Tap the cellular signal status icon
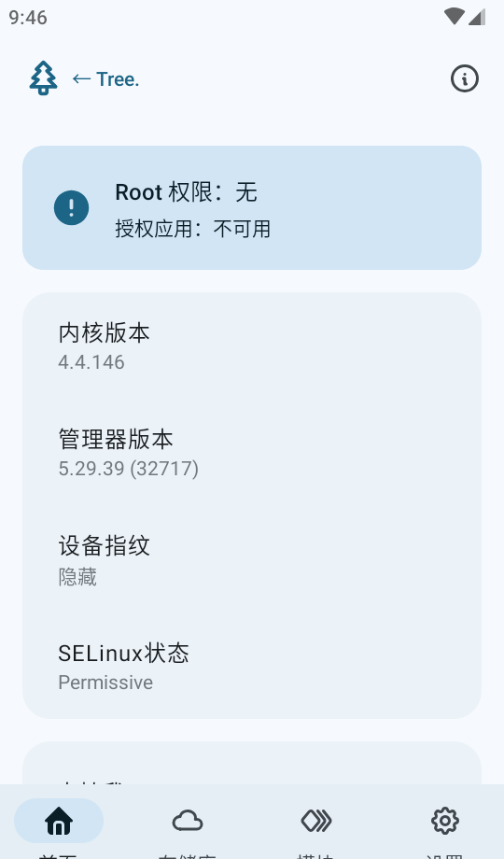504x859 pixels. coord(477,17)
